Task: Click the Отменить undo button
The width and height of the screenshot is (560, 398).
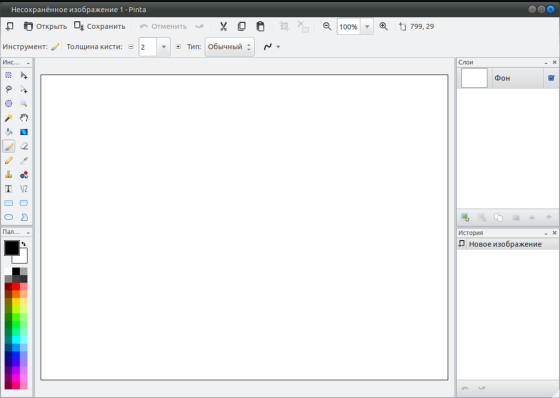Action: [164, 26]
